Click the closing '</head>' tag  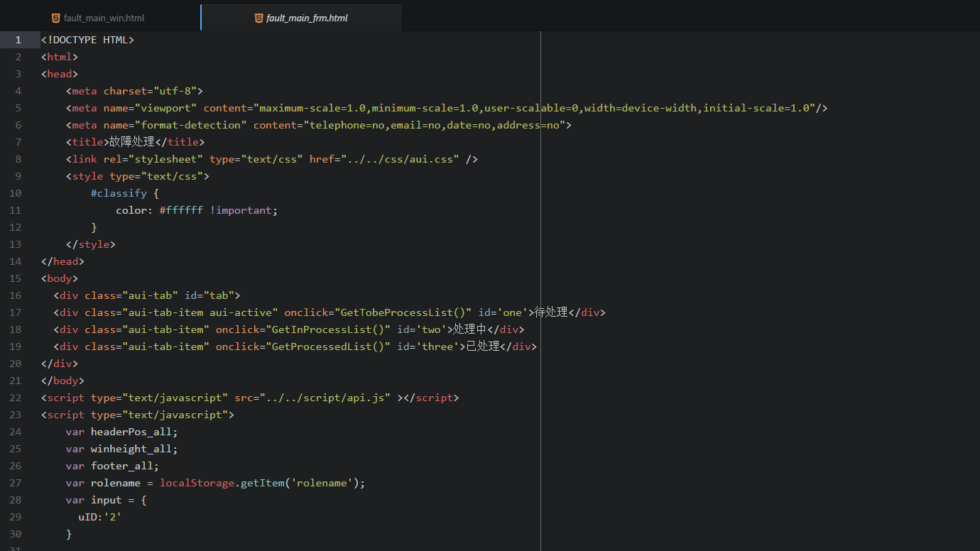point(62,261)
